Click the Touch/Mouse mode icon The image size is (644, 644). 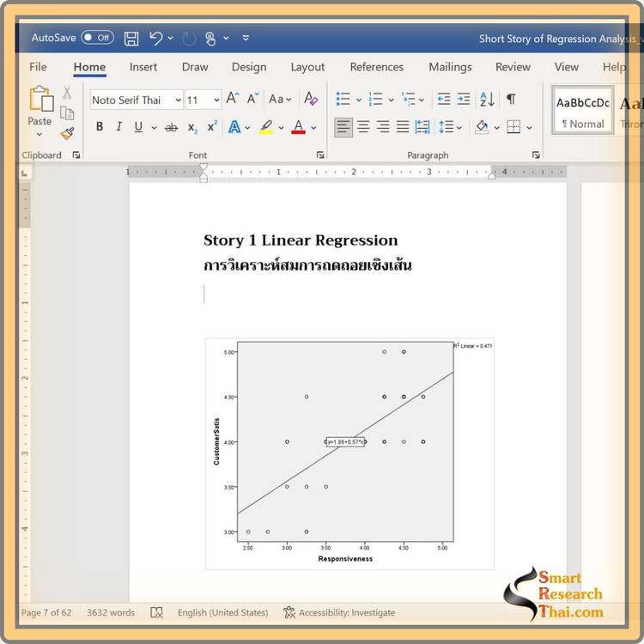210,39
